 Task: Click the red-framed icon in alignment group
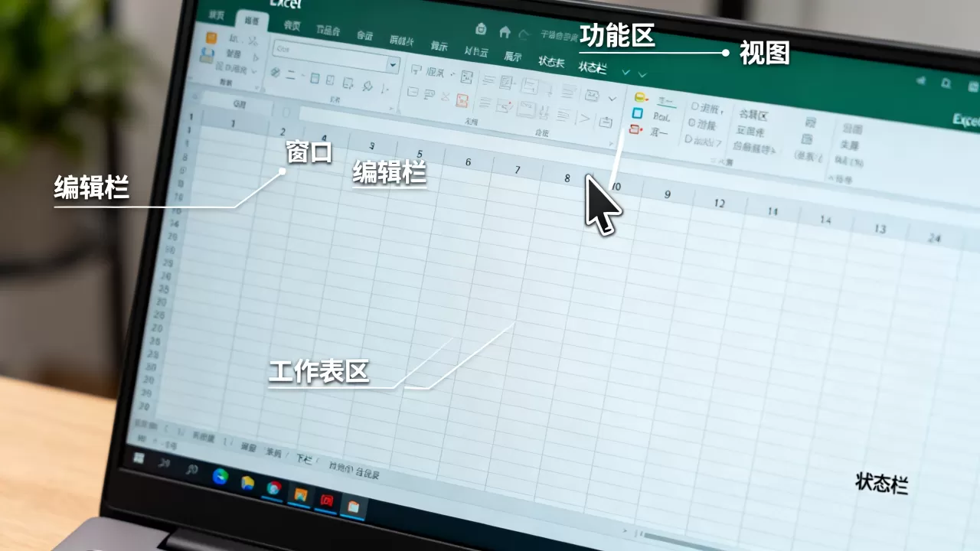coord(462,99)
